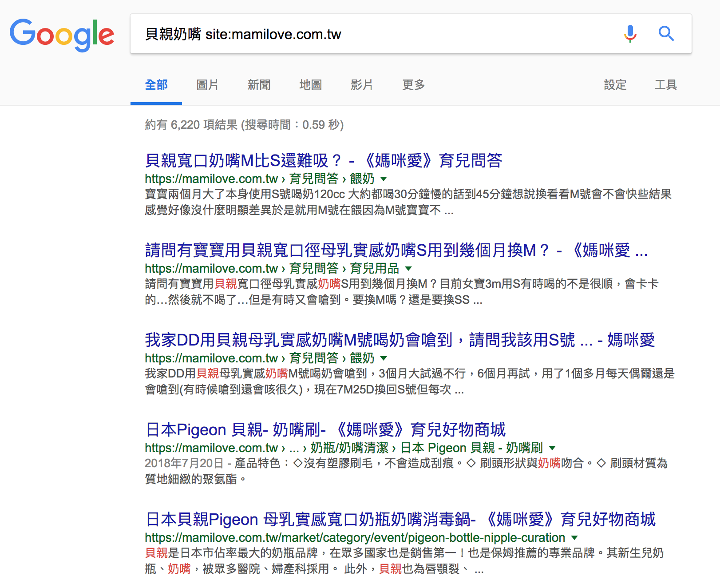Click URL path 育兒問答 › 育兒用品
This screenshot has width=720, height=588.
pyautogui.click(x=344, y=269)
